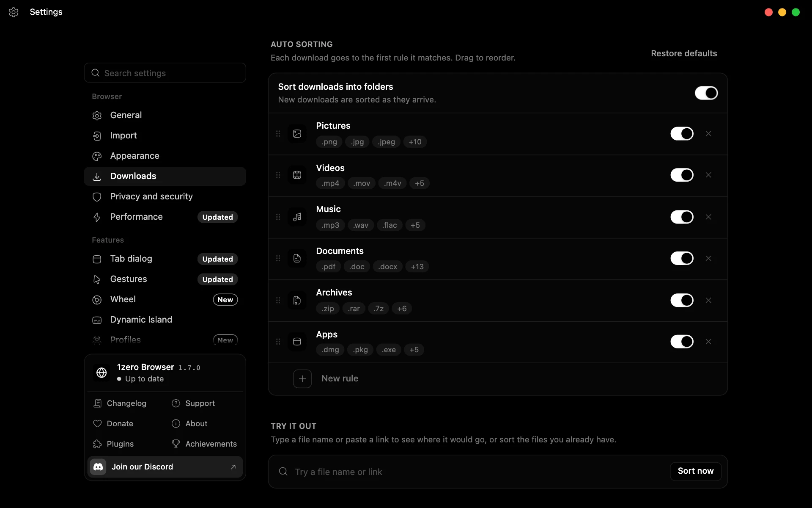Click the Music rule note icon
The height and width of the screenshot is (508, 812).
click(x=297, y=217)
